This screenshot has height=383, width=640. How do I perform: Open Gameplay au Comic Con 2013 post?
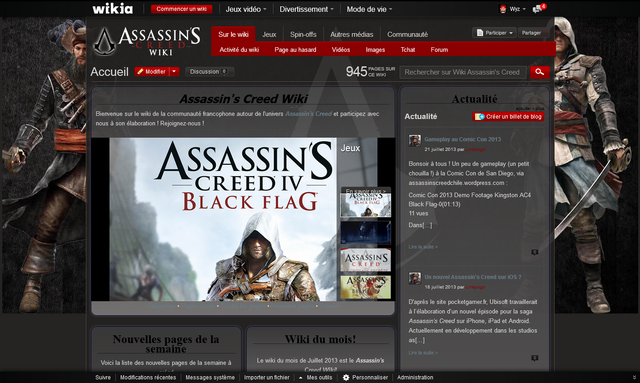click(x=462, y=139)
